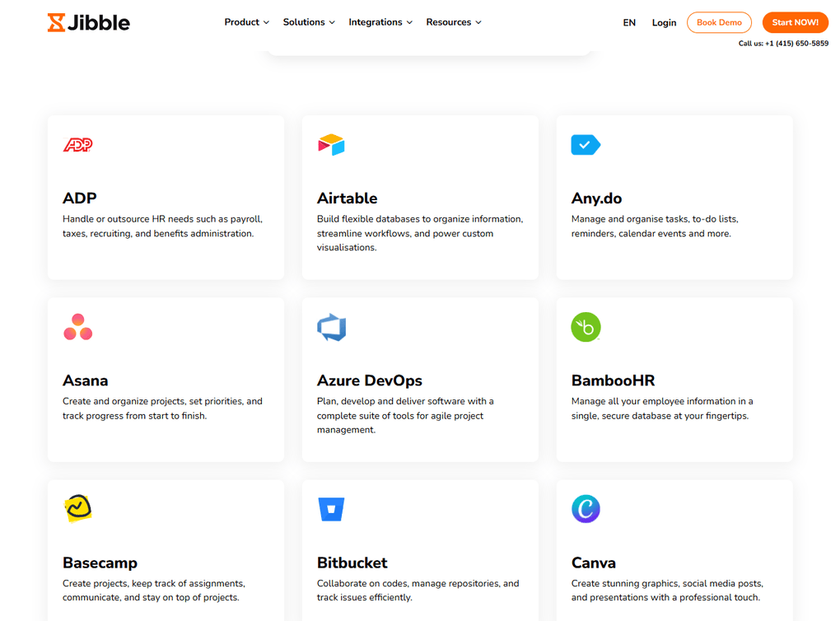840x621 pixels.
Task: Click the Azure DevOps logo
Action: (330, 327)
